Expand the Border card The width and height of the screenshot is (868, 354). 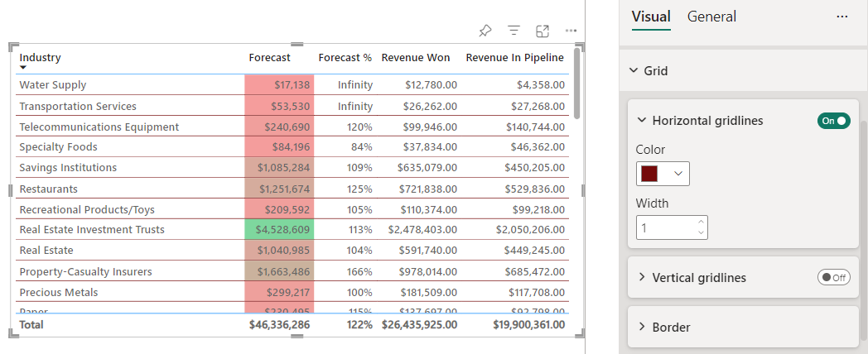tap(641, 328)
